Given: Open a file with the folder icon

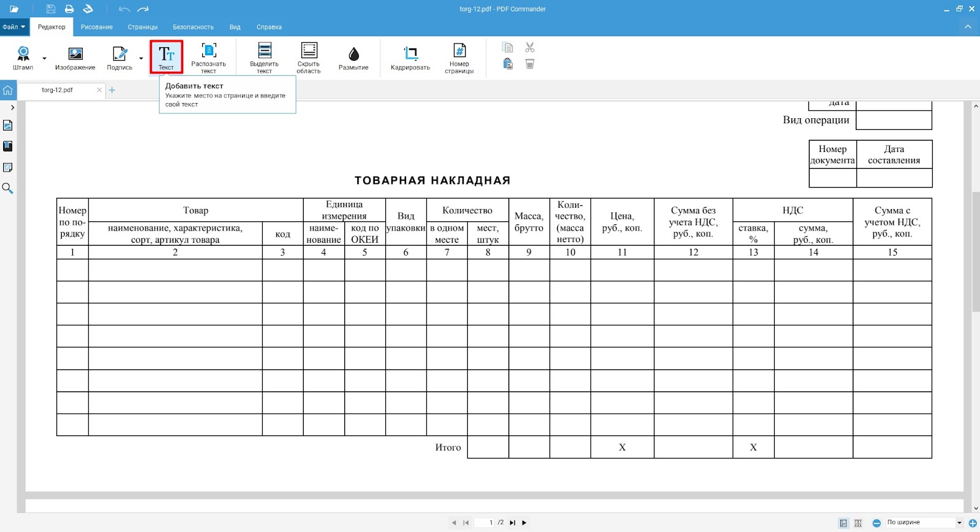Looking at the screenshot, I should [x=14, y=9].
